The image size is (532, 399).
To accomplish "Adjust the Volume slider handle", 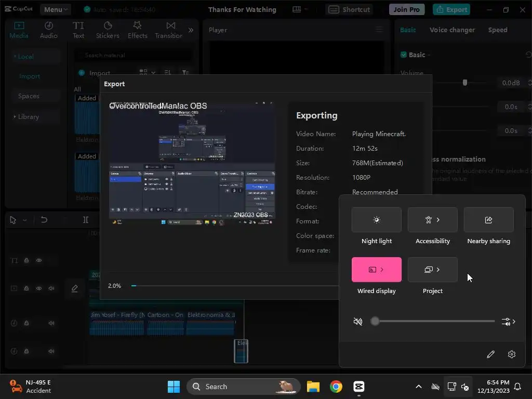I will tap(465, 83).
